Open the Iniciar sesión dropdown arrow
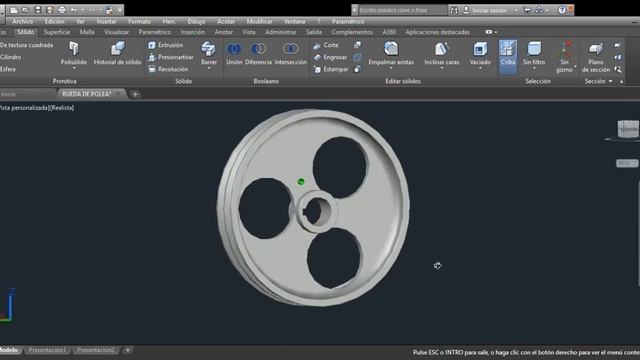The width and height of the screenshot is (640, 360). 516,10
